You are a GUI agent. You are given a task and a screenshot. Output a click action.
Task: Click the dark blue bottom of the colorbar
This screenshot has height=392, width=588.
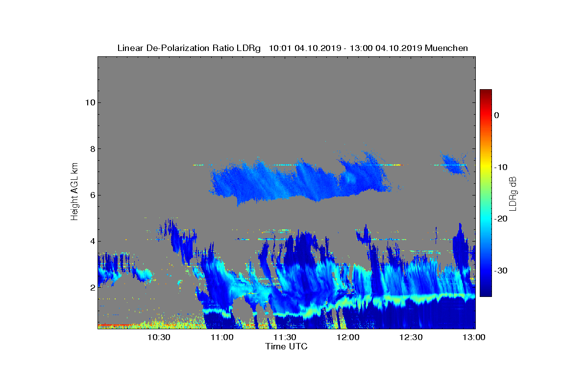[486, 292]
